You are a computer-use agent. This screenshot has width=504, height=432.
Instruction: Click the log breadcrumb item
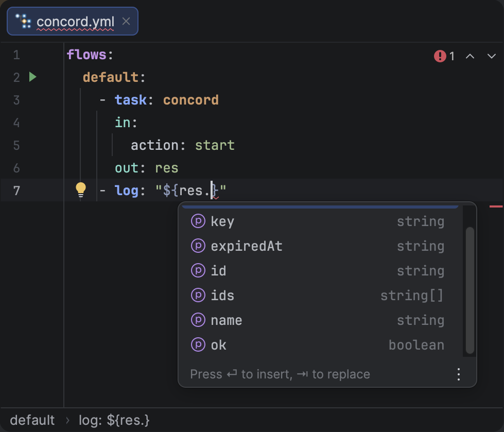point(114,420)
